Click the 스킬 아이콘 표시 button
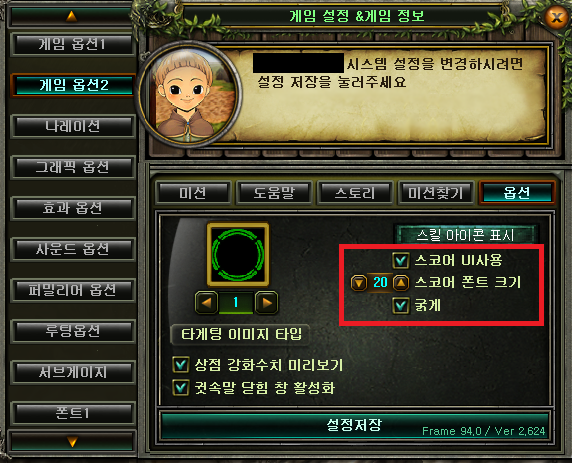The height and width of the screenshot is (463, 572). pyautogui.click(x=466, y=235)
